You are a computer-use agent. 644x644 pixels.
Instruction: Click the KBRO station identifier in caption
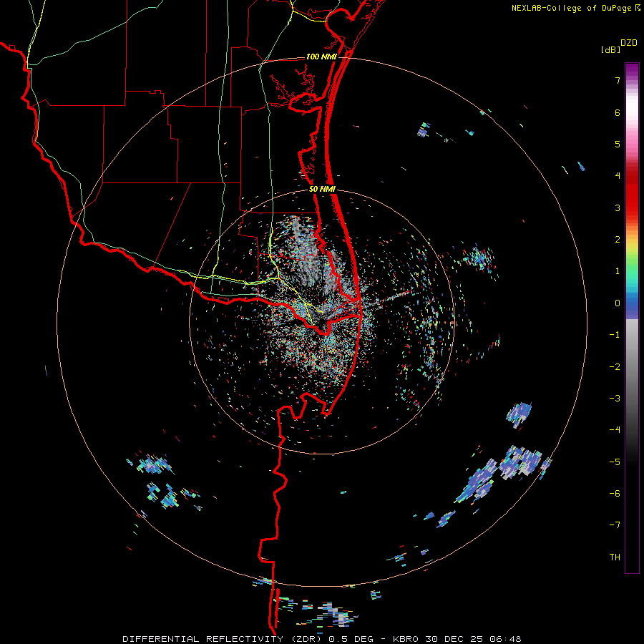pos(406,639)
